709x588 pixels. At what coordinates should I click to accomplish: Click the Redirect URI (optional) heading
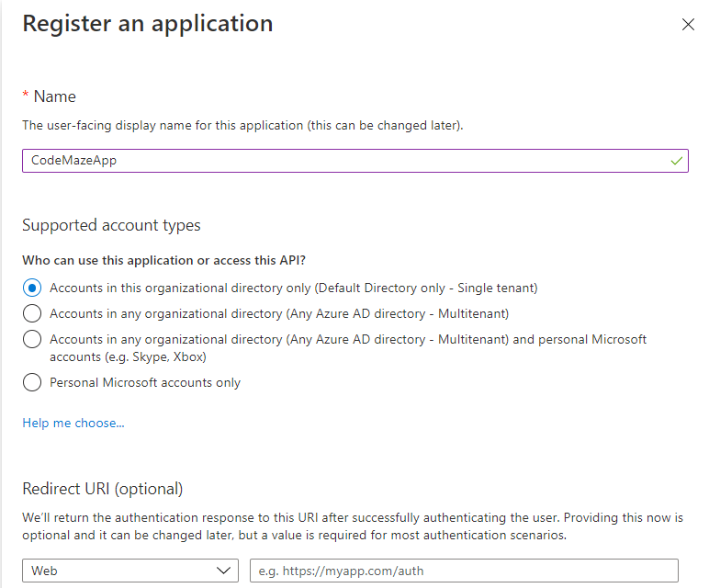tap(103, 488)
